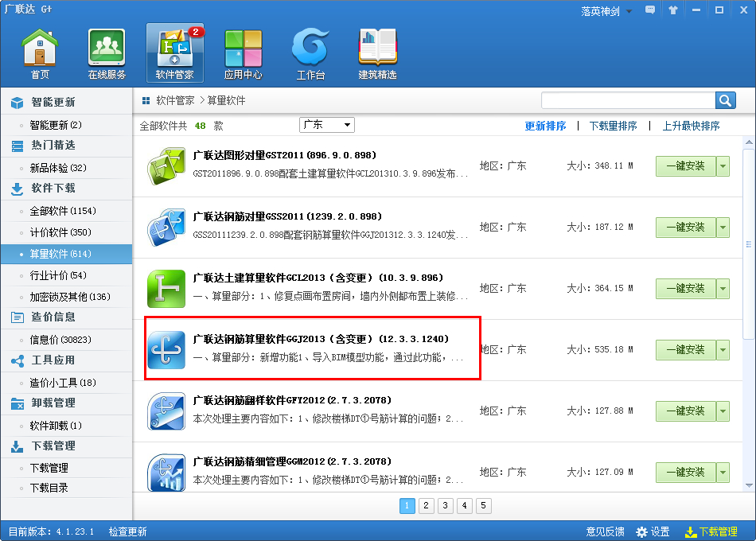Viewport: 756px width, 541px height.
Task: Select 计价软件 (350) in sidebar
Action: click(60, 232)
